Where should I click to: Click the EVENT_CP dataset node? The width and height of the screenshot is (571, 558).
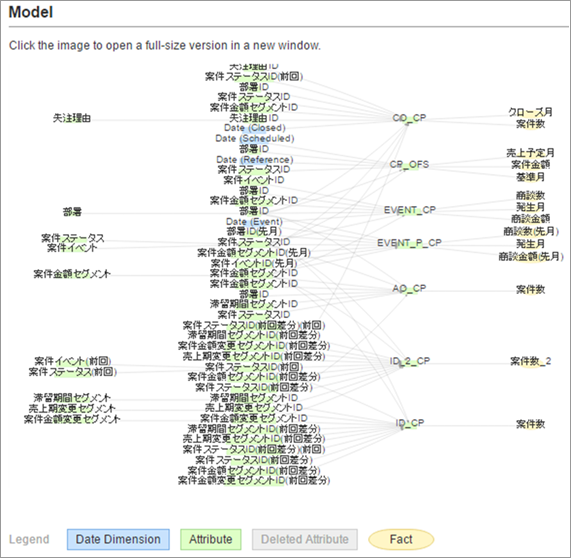(x=409, y=210)
